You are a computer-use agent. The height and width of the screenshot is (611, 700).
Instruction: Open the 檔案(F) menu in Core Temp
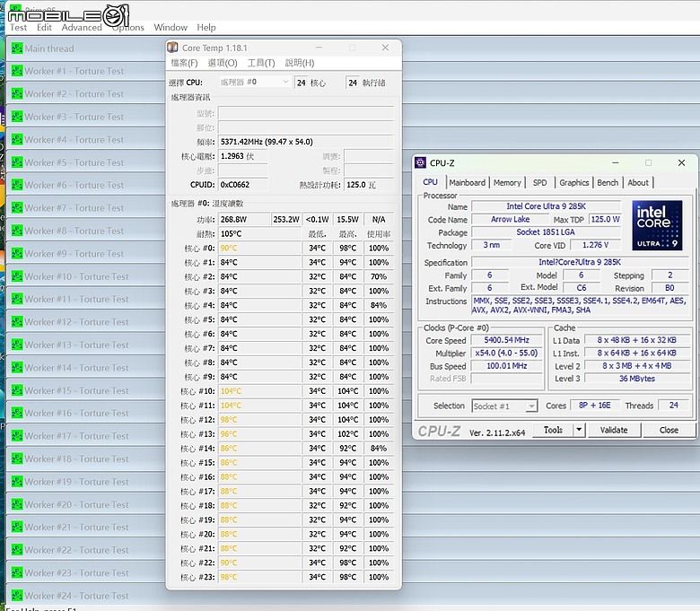click(184, 63)
